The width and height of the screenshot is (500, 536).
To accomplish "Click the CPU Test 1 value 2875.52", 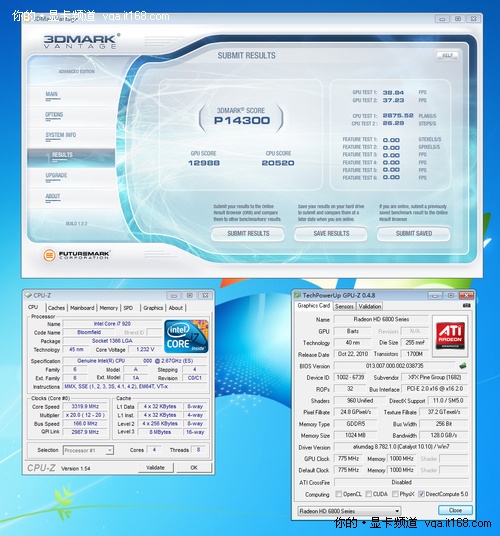I will click(x=398, y=116).
